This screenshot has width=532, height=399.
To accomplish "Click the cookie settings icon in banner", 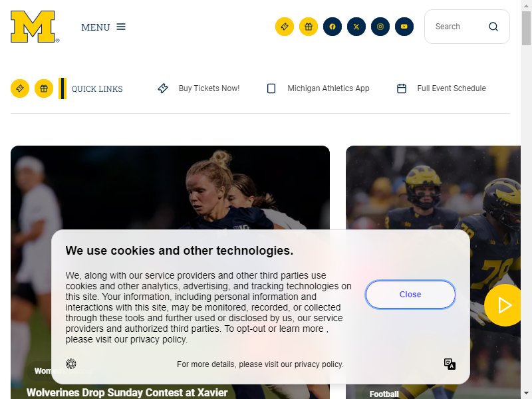I will [x=71, y=364].
